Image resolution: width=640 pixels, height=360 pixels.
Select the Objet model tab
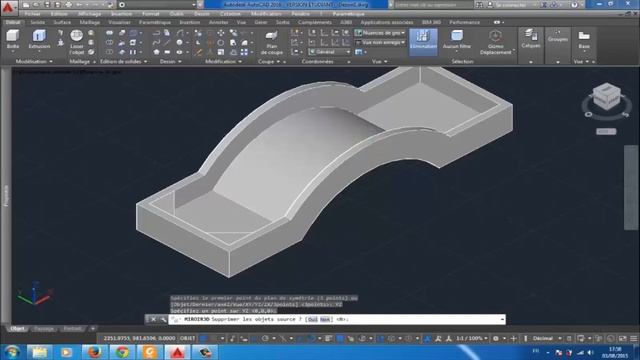click(17, 329)
